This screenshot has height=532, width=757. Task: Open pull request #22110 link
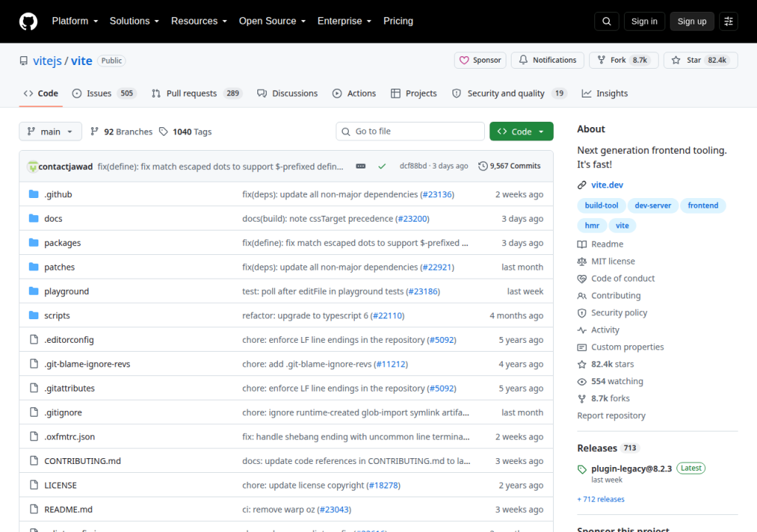387,316
